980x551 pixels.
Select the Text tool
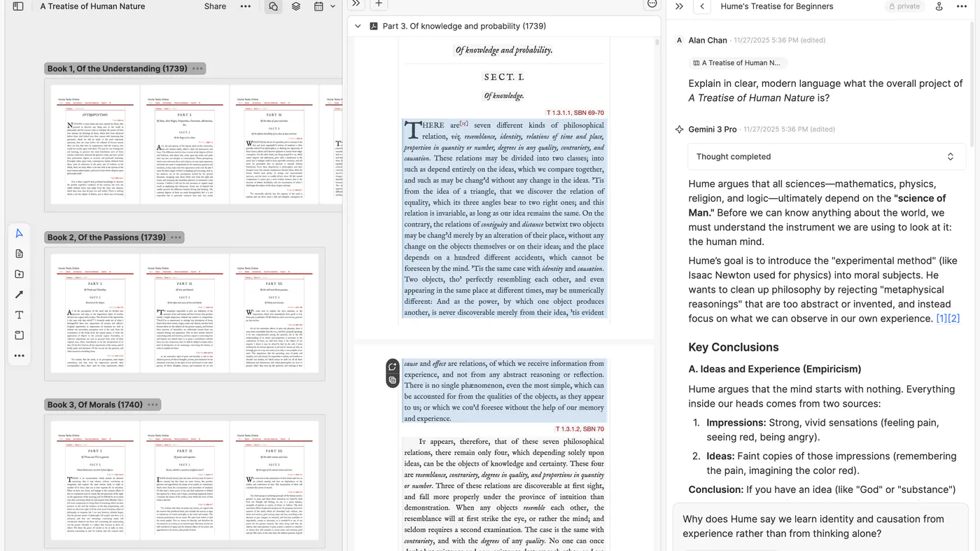coord(19,315)
